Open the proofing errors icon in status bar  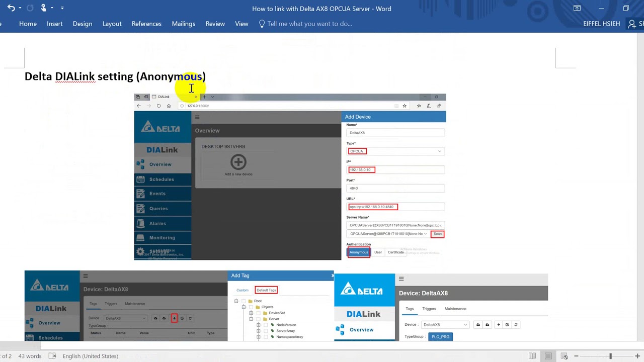[52, 356]
